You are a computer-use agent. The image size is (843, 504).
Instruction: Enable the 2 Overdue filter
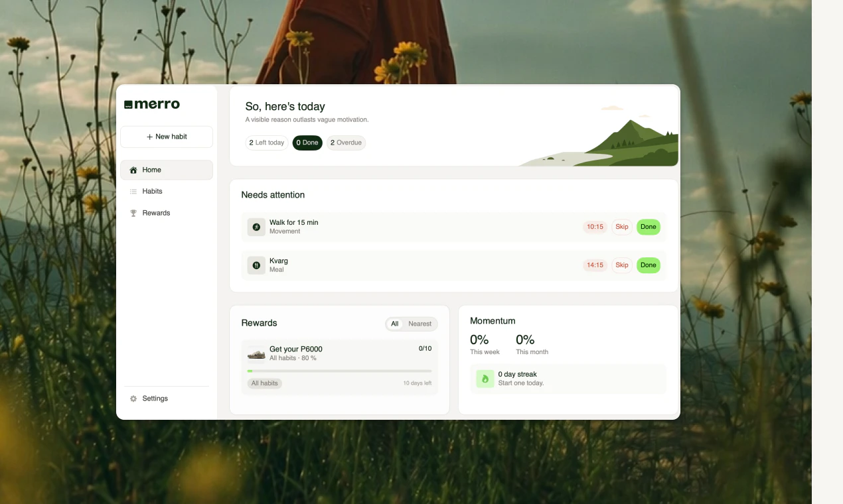coord(346,143)
